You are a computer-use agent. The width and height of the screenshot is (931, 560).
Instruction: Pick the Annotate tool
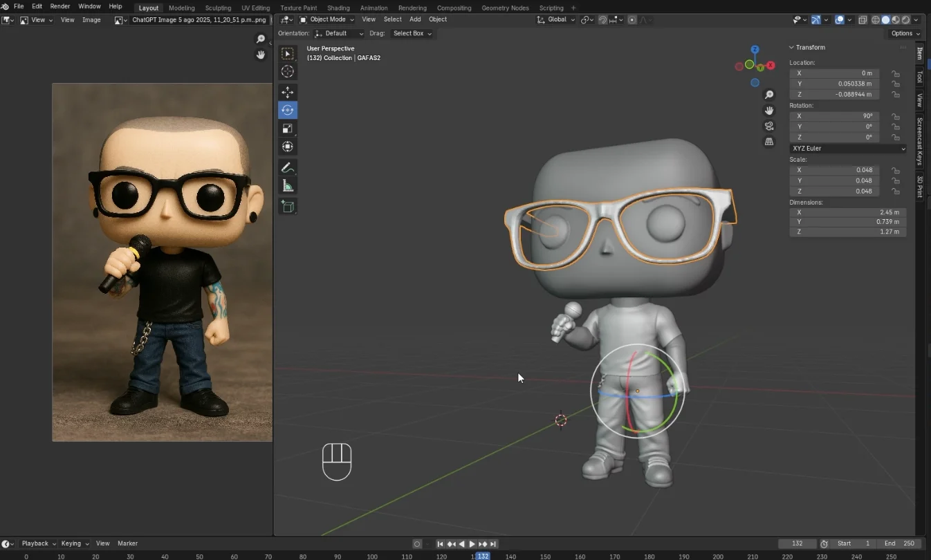[x=287, y=167]
